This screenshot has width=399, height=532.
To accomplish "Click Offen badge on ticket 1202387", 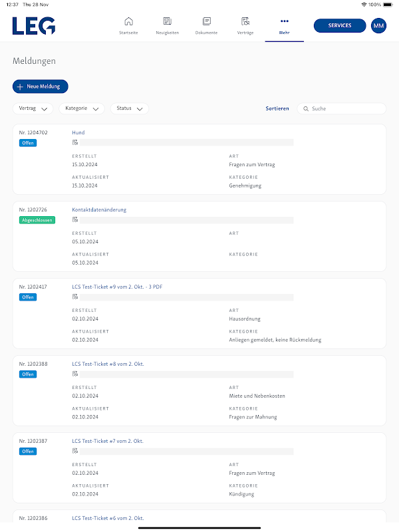I will click(x=28, y=452).
